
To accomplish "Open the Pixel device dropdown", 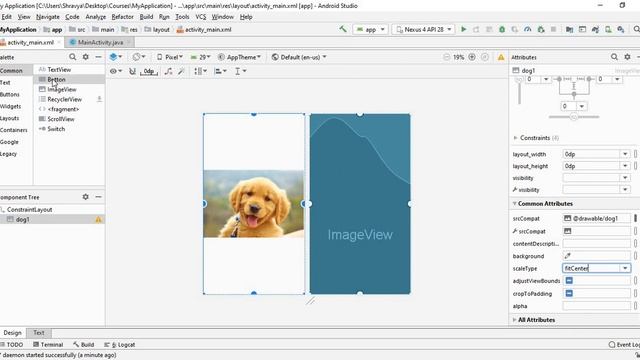I will click(x=169, y=57).
